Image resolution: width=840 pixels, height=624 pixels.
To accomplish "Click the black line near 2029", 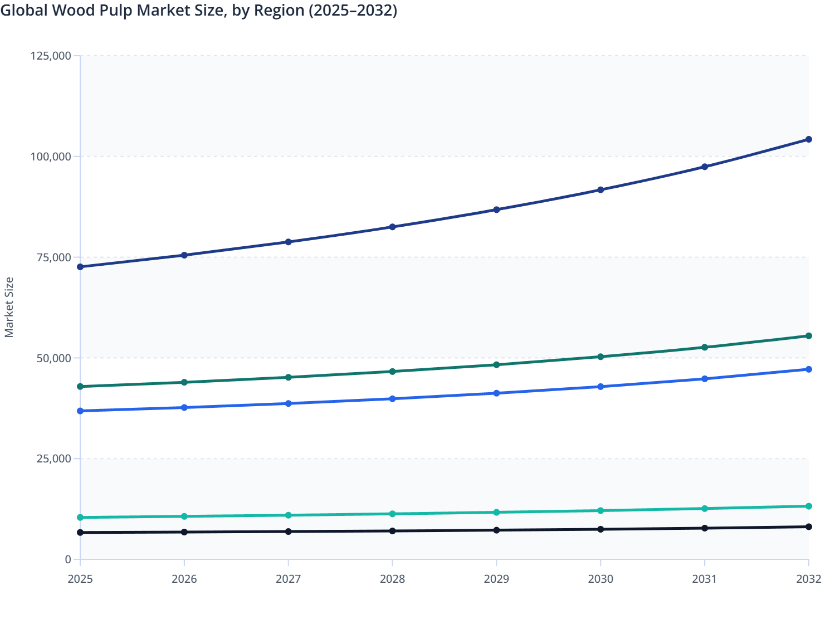I will pos(496,530).
